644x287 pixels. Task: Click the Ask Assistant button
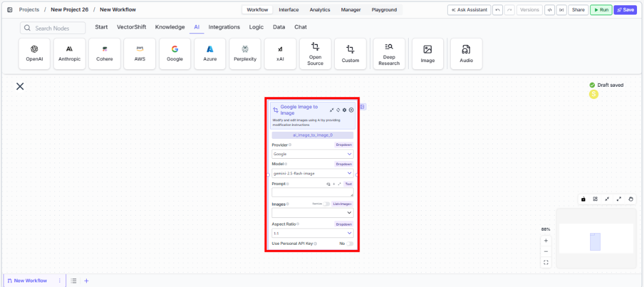pyautogui.click(x=469, y=10)
